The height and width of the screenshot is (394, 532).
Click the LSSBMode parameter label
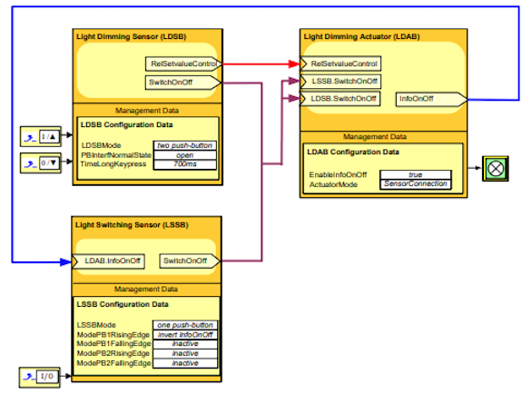96,325
